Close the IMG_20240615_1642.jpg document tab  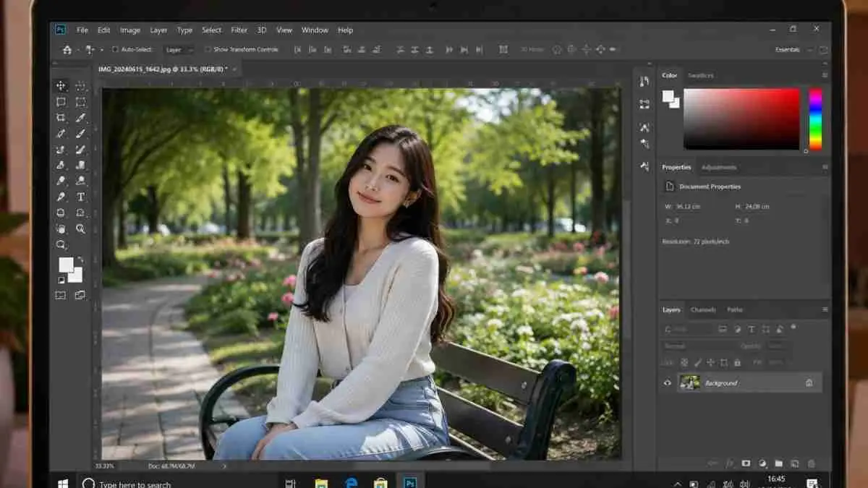234,69
